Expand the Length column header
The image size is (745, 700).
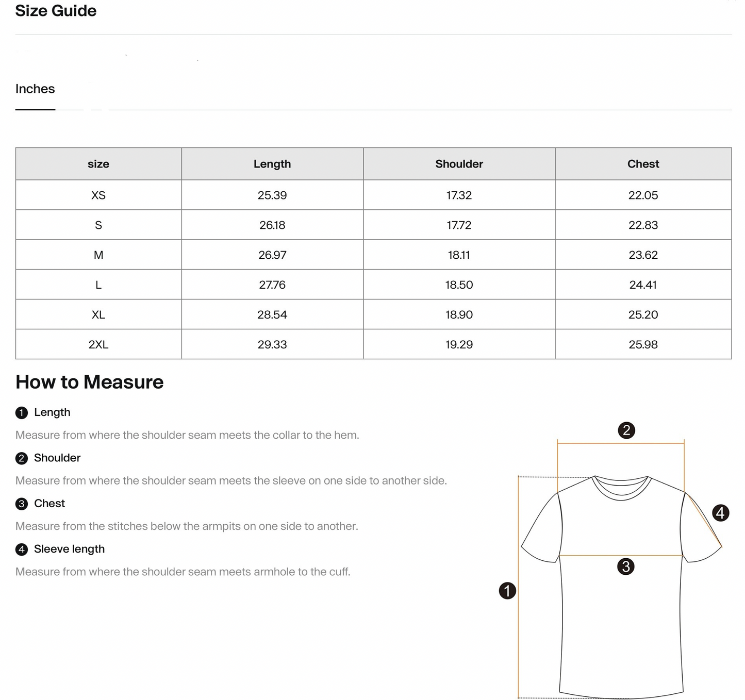[272, 164]
